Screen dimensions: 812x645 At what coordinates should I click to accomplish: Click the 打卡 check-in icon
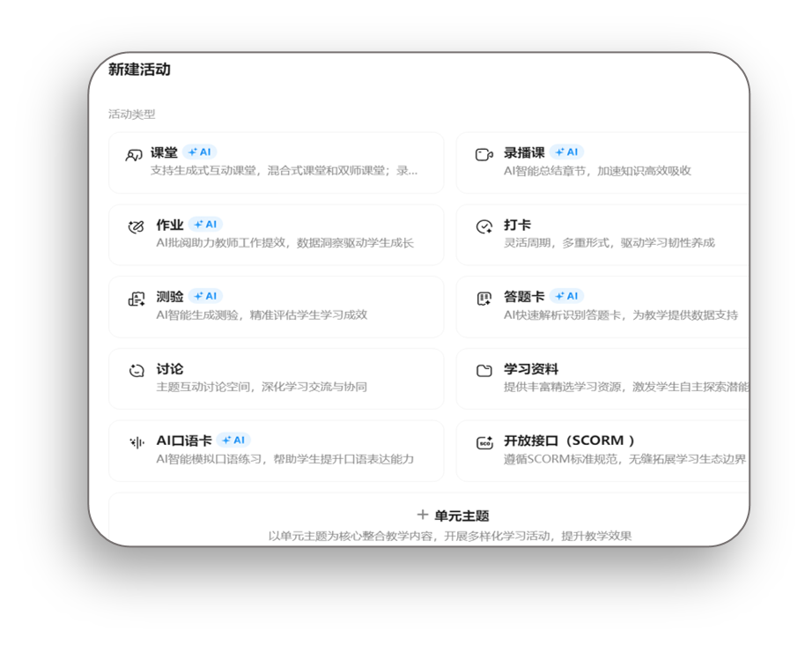tap(484, 227)
